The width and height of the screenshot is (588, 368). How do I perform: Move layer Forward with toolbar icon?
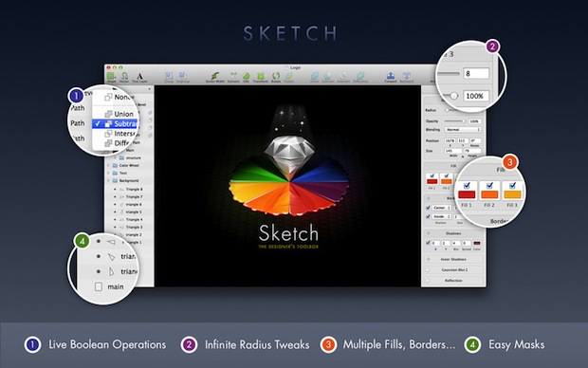coord(391,77)
